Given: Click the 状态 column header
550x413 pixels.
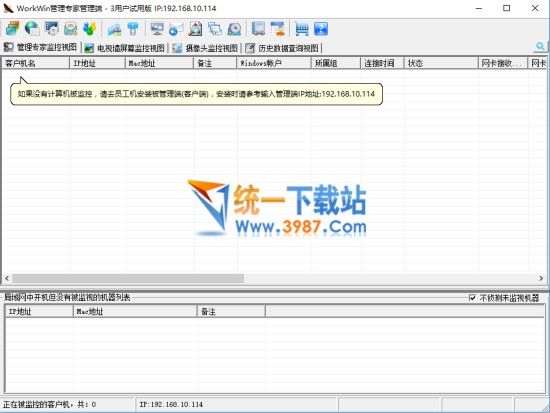Looking at the screenshot, I should point(441,63).
